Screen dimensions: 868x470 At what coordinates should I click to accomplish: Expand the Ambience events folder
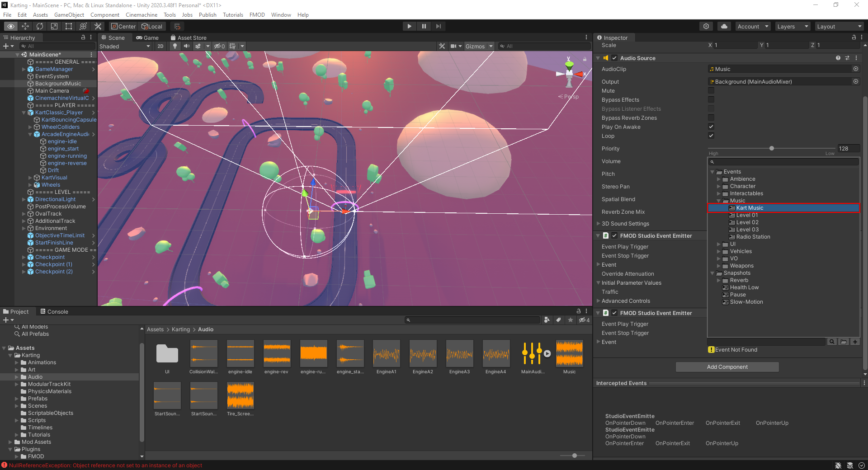pyautogui.click(x=719, y=179)
